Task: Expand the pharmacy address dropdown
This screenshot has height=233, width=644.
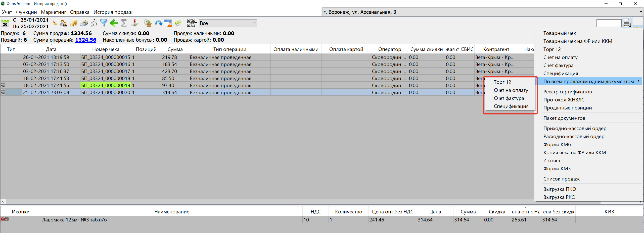Action: 640,12
